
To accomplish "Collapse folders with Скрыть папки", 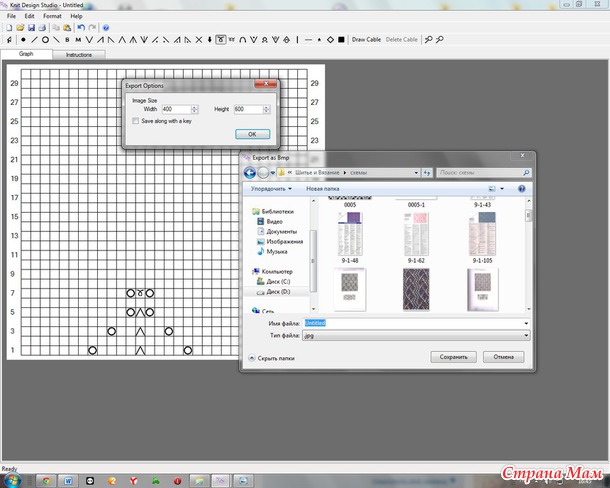I will point(272,358).
